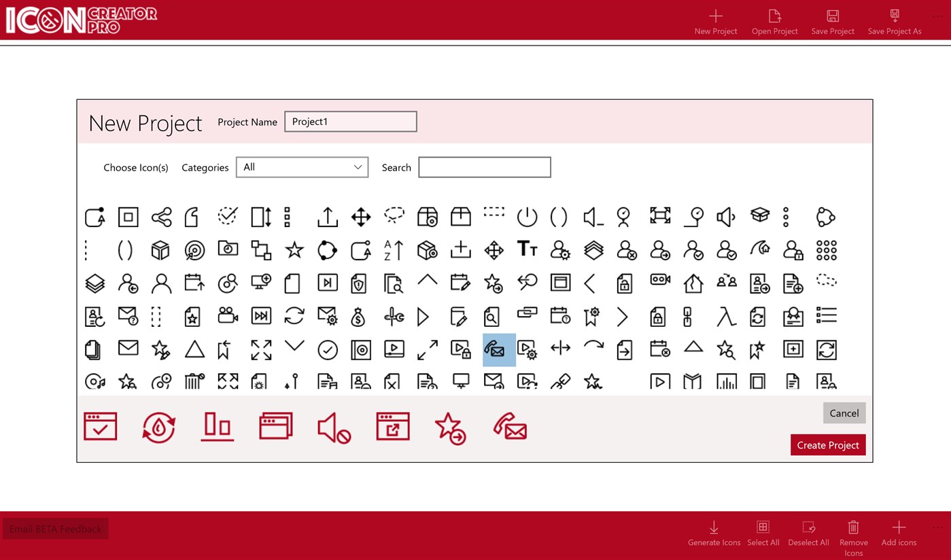Image resolution: width=951 pixels, height=560 pixels.
Task: Click Add icons in bottom bar
Action: tap(899, 533)
